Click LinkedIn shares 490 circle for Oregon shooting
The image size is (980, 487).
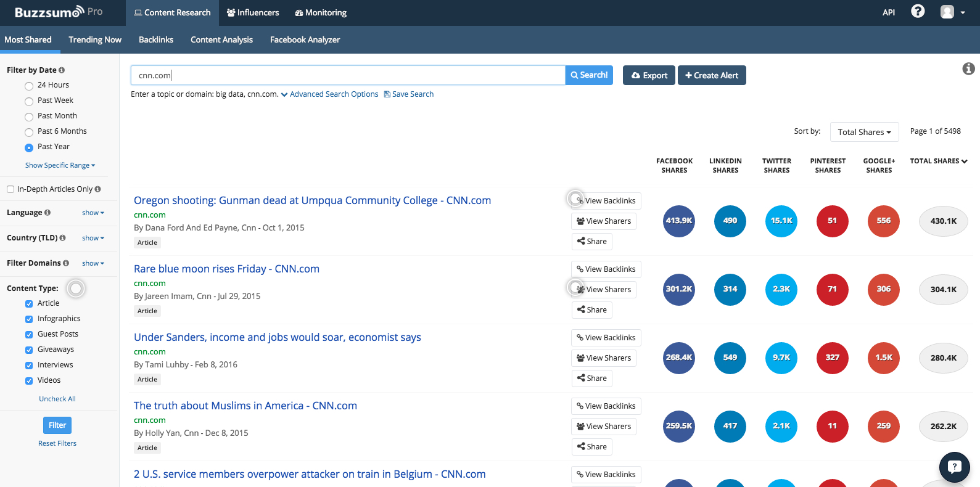click(730, 221)
